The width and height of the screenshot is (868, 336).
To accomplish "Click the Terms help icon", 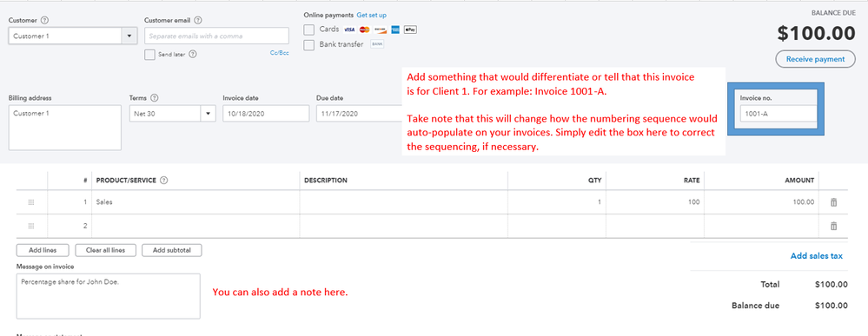I will pyautogui.click(x=155, y=98).
